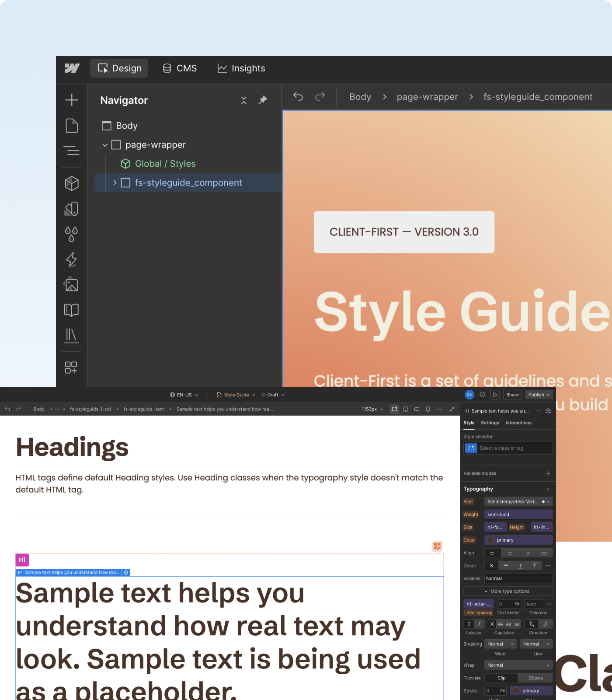612x700 pixels.
Task: Open the comments bubble icon
Action: click(x=483, y=395)
